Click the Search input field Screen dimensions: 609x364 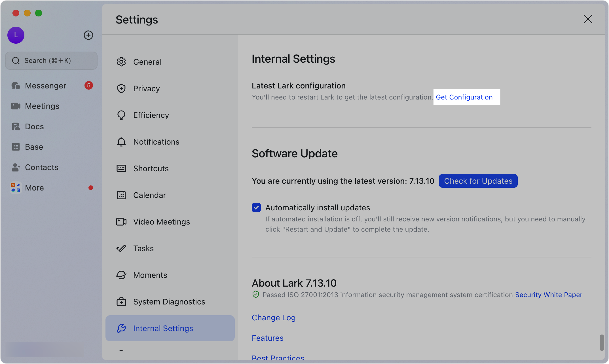[51, 60]
